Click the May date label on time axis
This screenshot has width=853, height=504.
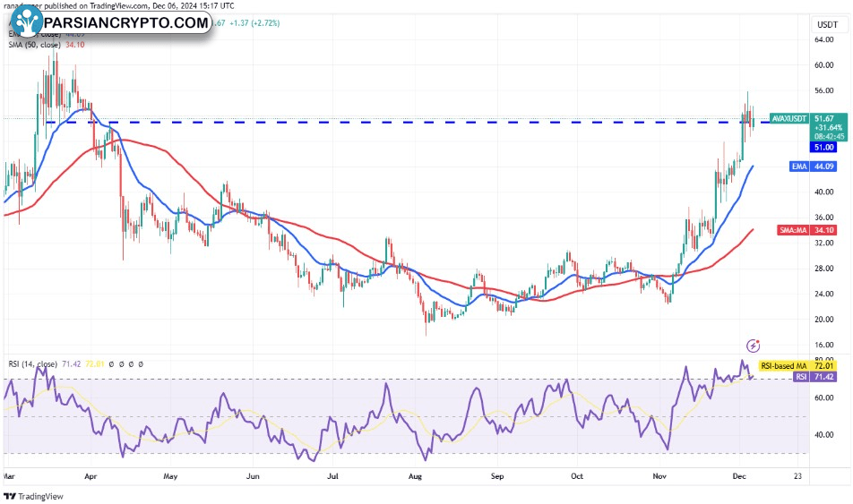click(170, 476)
